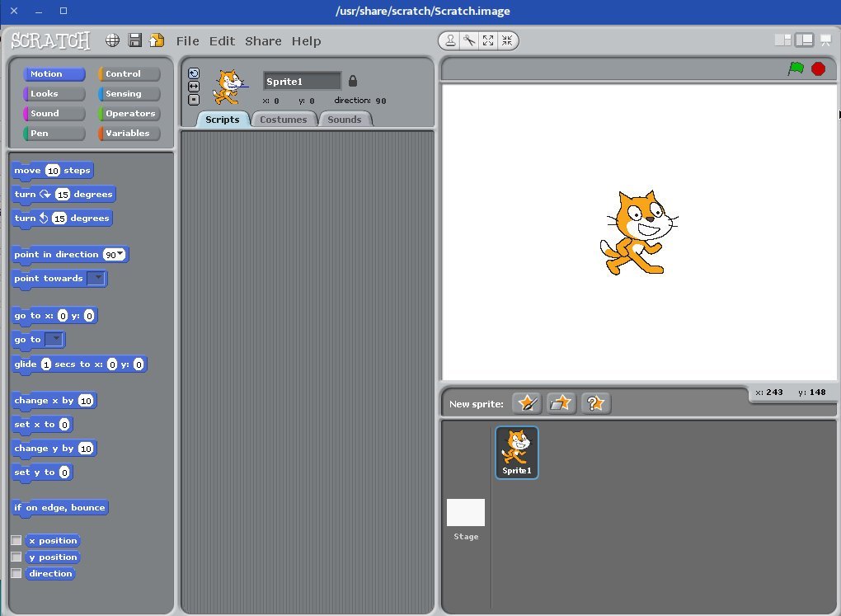
Task: Switch to the Costumes tab
Action: click(x=284, y=120)
